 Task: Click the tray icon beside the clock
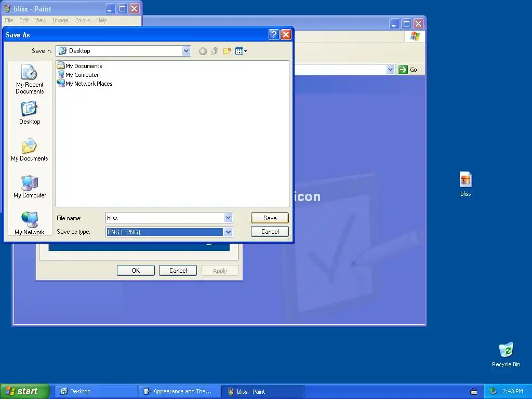pos(493,391)
